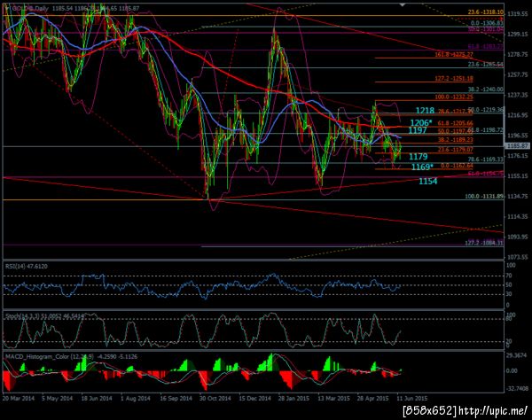Click the 1073.55 price scale value
Viewport: 532px width, 420px height.
[x=518, y=257]
